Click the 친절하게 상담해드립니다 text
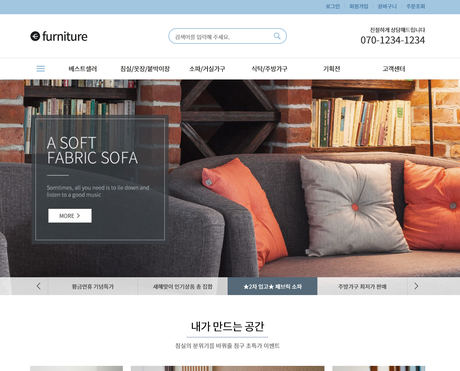The height and width of the screenshot is (371, 460). coord(397,30)
